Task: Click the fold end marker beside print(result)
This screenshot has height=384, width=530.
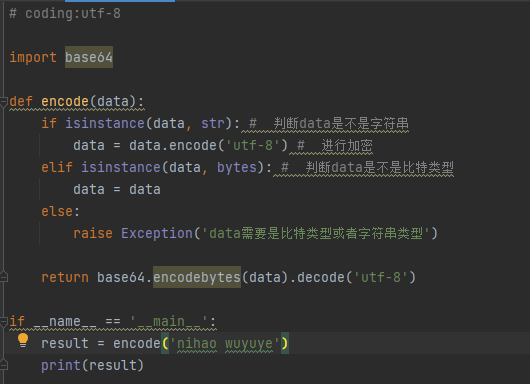Action: pyautogui.click(x=3, y=365)
